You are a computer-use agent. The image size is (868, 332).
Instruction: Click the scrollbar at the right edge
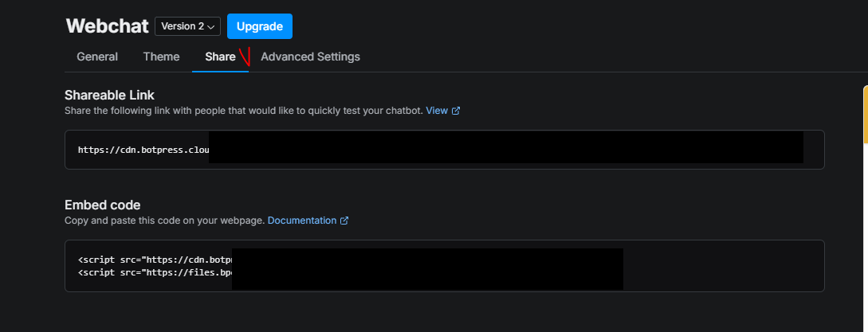coord(866,116)
